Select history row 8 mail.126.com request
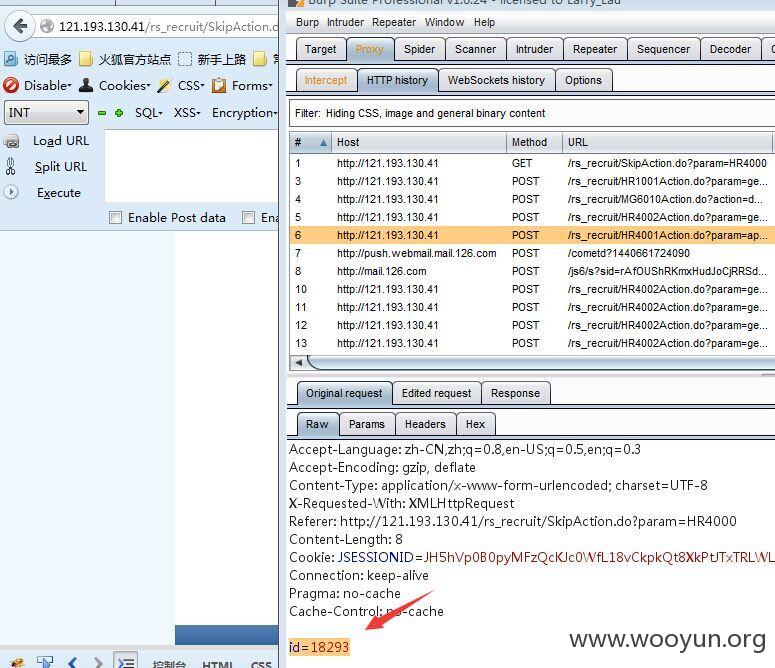Image resolution: width=775 pixels, height=668 pixels. (532, 271)
